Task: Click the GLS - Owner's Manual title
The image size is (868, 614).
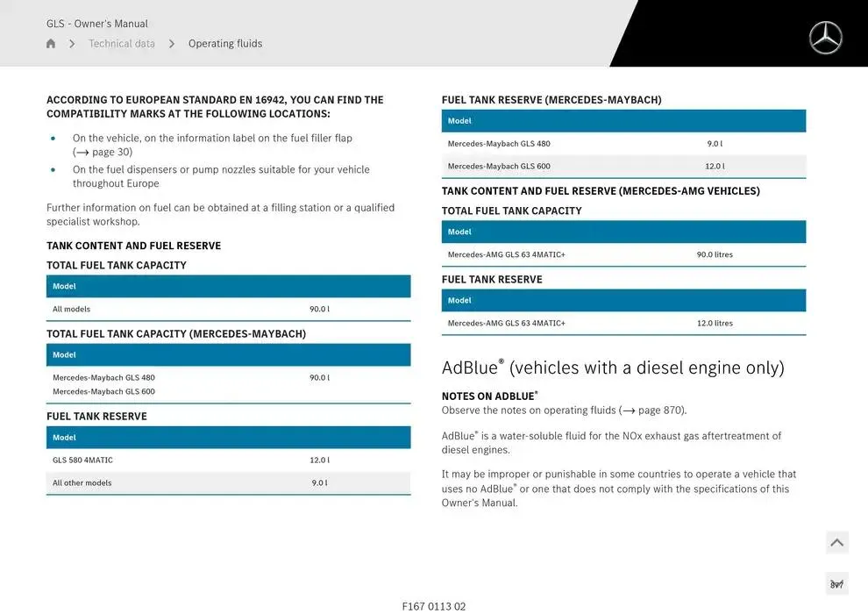Action: coord(97,24)
